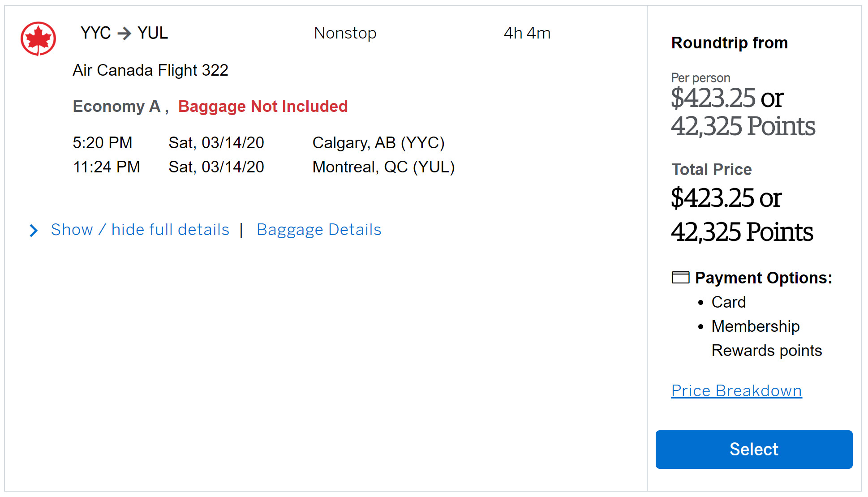
Task: Click the 5:20 PM departure time
Action: [x=103, y=143]
